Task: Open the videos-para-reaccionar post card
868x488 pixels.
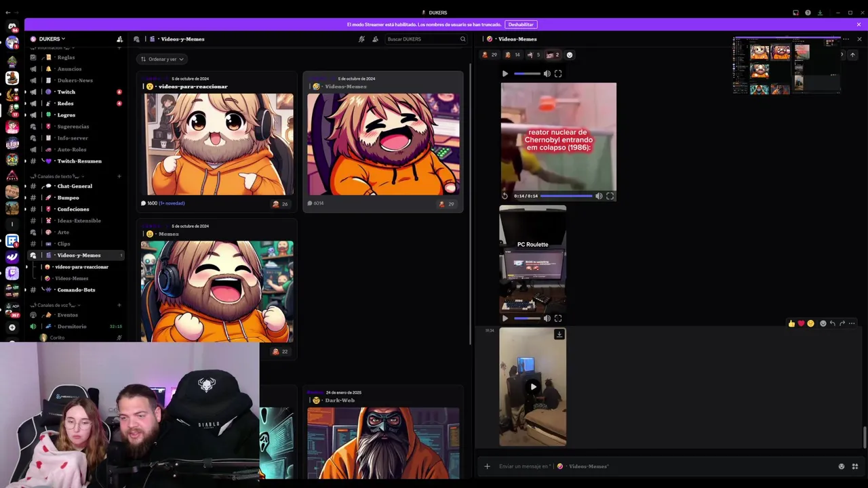Action: click(217, 142)
